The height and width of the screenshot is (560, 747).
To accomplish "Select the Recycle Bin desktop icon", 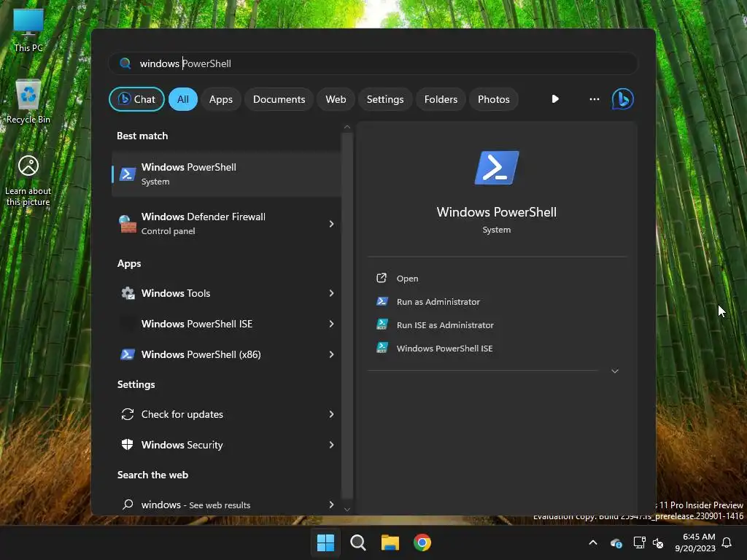I will (x=28, y=101).
